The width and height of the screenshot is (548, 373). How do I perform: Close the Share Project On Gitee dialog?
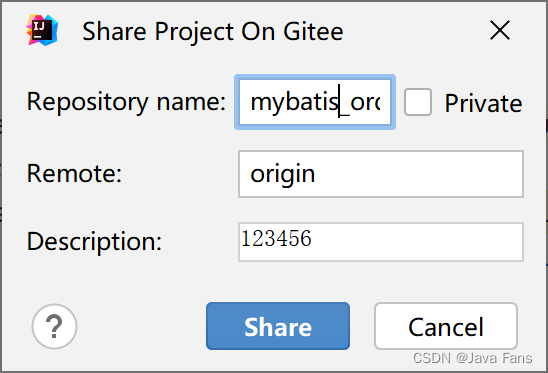pos(500,30)
